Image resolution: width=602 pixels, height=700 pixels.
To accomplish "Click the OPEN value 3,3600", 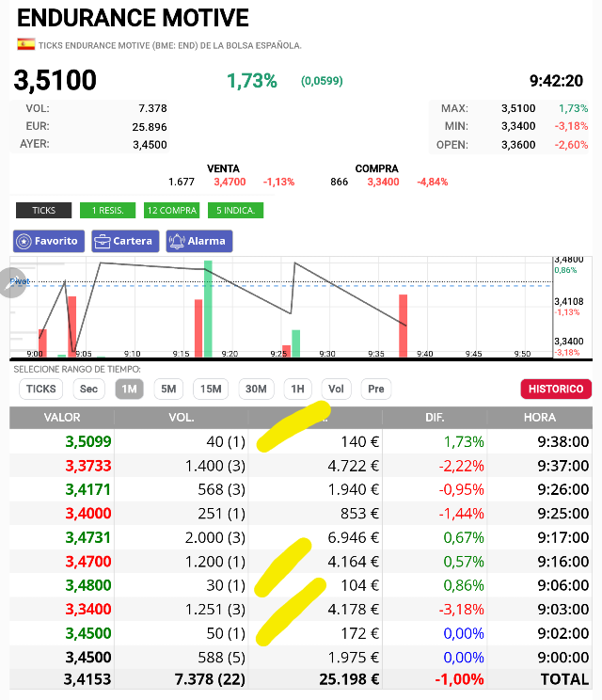I will click(518, 145).
